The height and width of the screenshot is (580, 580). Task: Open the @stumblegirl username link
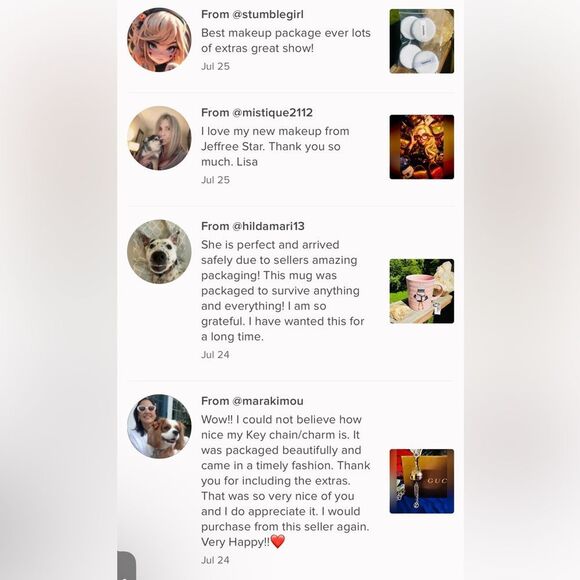coord(268,14)
